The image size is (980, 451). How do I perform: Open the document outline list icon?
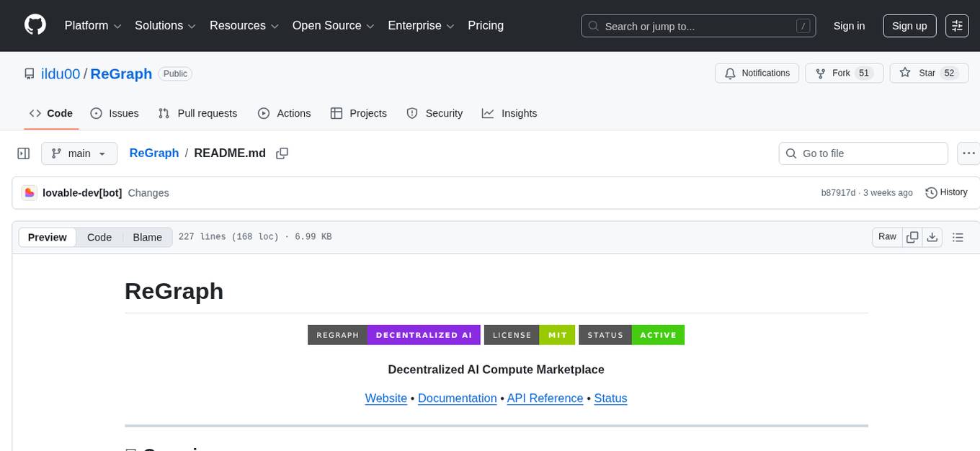click(x=958, y=237)
